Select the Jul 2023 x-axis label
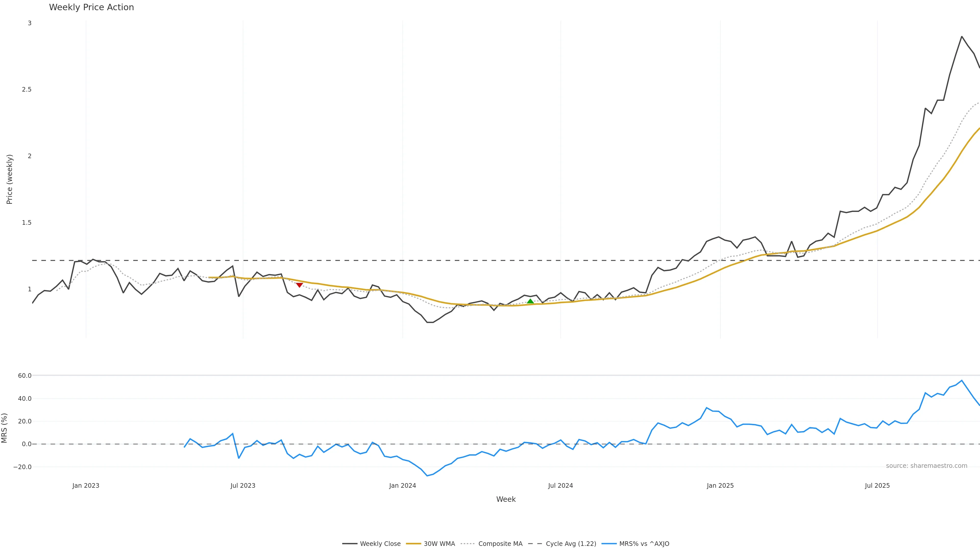Image resolution: width=980 pixels, height=551 pixels. click(x=243, y=486)
